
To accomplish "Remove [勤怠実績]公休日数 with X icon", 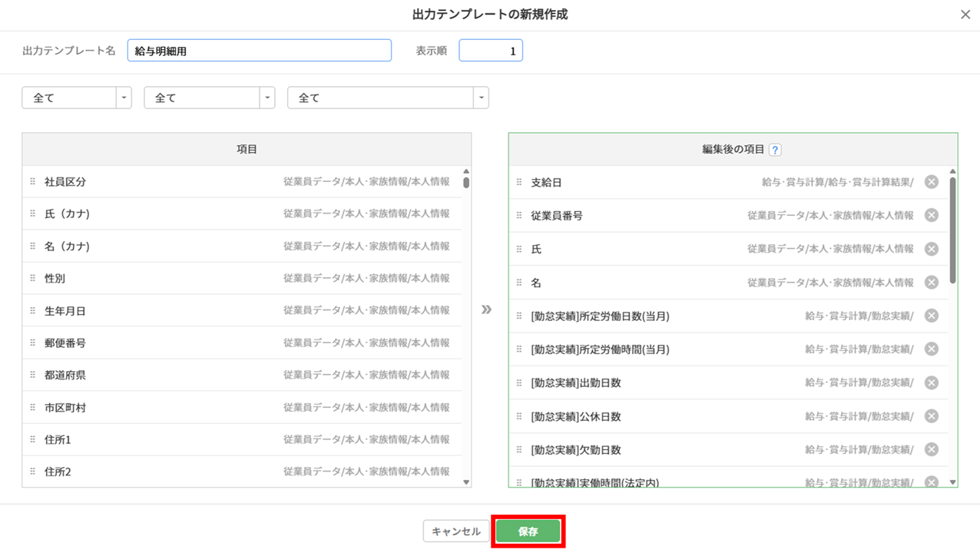I will (931, 416).
